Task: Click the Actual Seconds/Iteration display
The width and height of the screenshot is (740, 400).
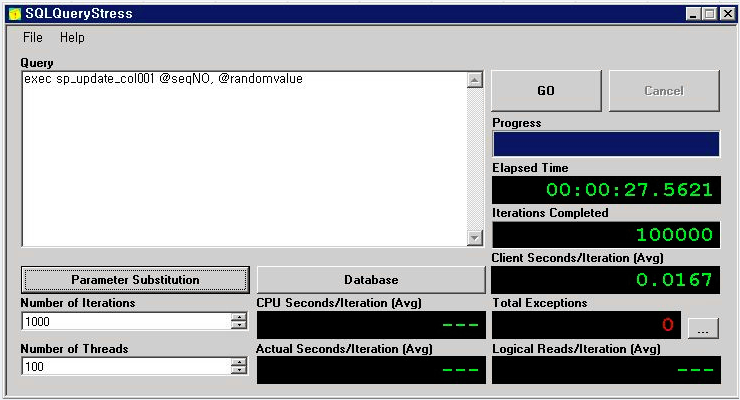Action: [371, 369]
